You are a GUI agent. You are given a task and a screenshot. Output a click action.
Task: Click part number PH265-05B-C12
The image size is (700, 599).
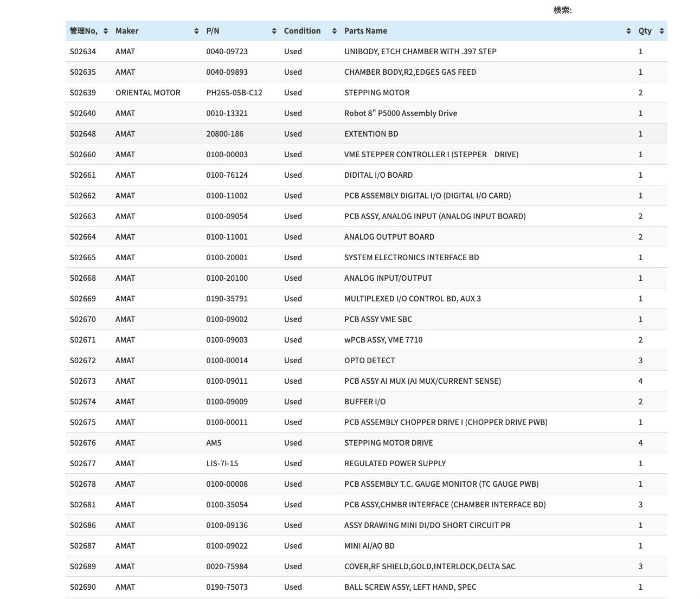(234, 93)
